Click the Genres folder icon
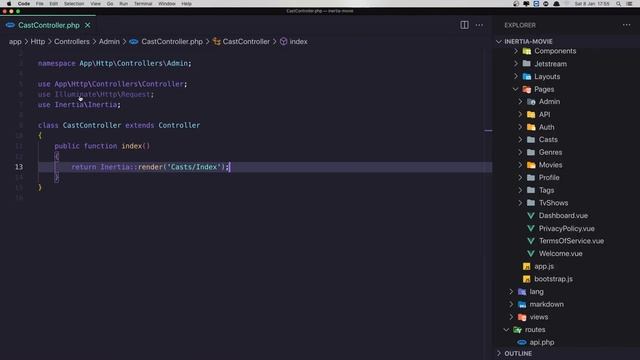Screen dimensions: 640x360 pyautogui.click(x=531, y=152)
